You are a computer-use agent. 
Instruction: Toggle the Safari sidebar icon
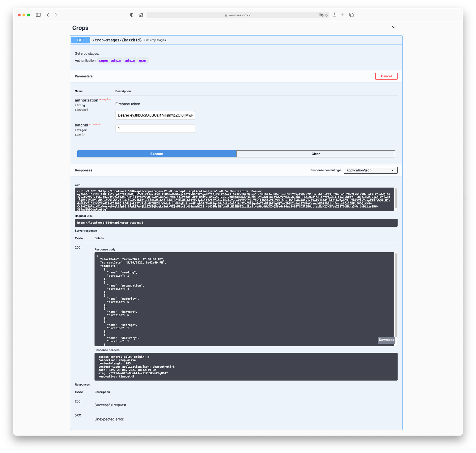coord(38,15)
